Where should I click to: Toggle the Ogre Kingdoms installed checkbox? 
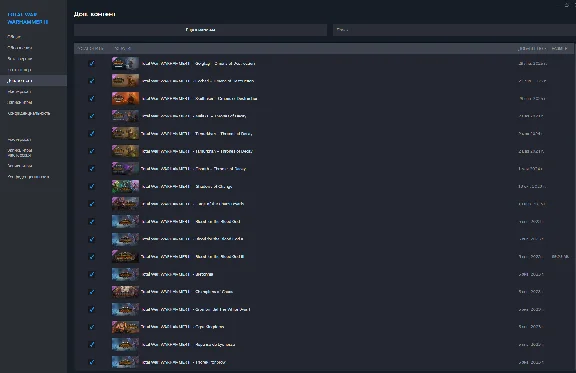[92, 327]
